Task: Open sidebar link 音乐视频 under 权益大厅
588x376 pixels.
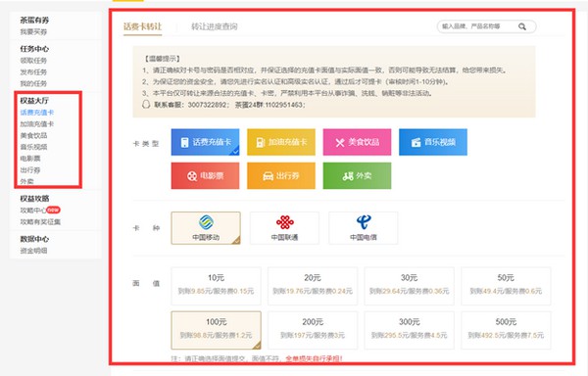Action: 33,147
